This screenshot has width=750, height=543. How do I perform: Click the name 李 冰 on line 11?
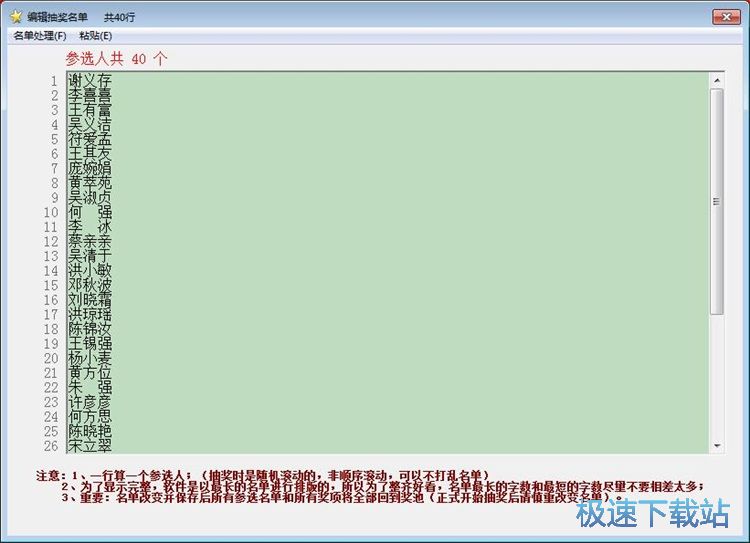tap(90, 227)
